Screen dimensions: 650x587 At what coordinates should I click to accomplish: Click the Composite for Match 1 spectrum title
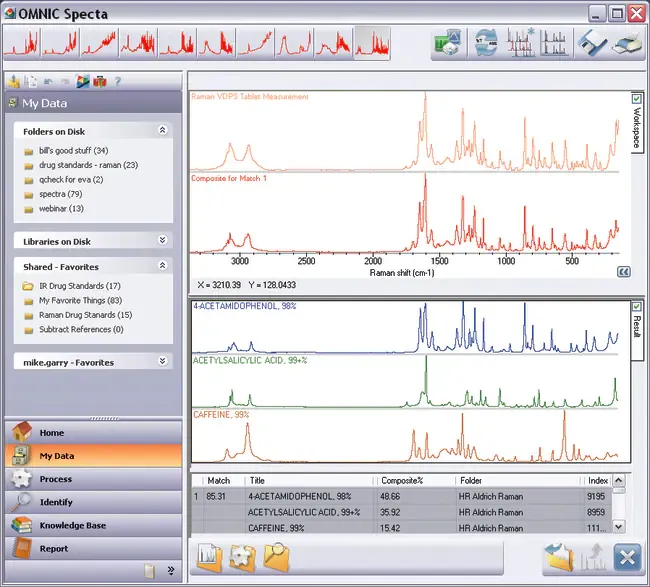click(x=229, y=178)
